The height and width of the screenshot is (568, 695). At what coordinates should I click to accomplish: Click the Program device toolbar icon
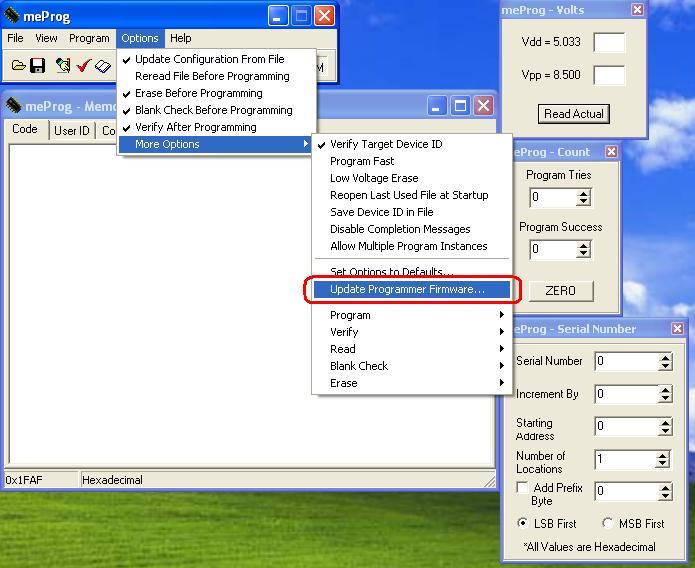pyautogui.click(x=63, y=66)
